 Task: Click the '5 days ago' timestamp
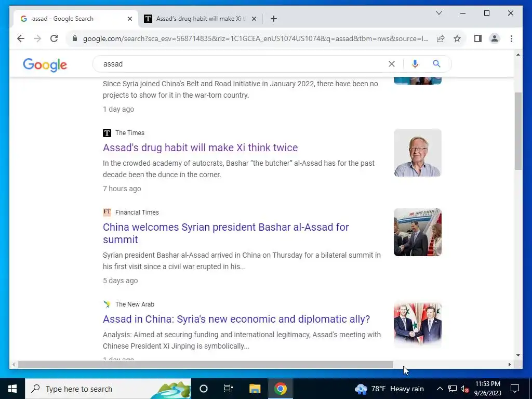click(x=120, y=281)
